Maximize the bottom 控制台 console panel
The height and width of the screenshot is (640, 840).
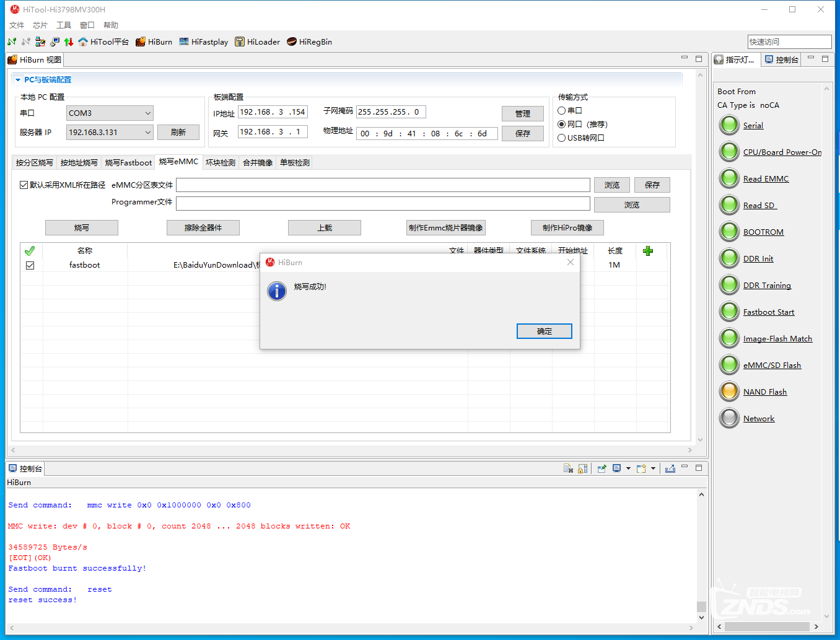(699, 468)
